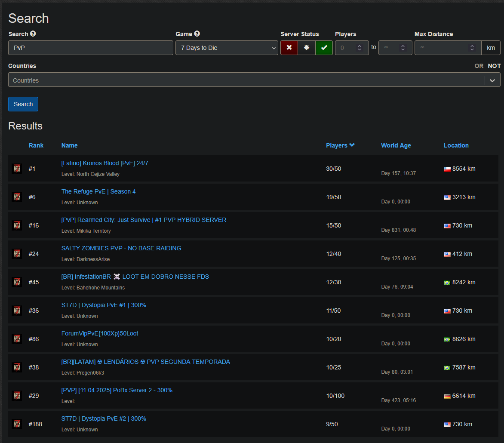Click Brazil flag next to 8626 km
Screen dimensions: 504x443
click(447, 339)
